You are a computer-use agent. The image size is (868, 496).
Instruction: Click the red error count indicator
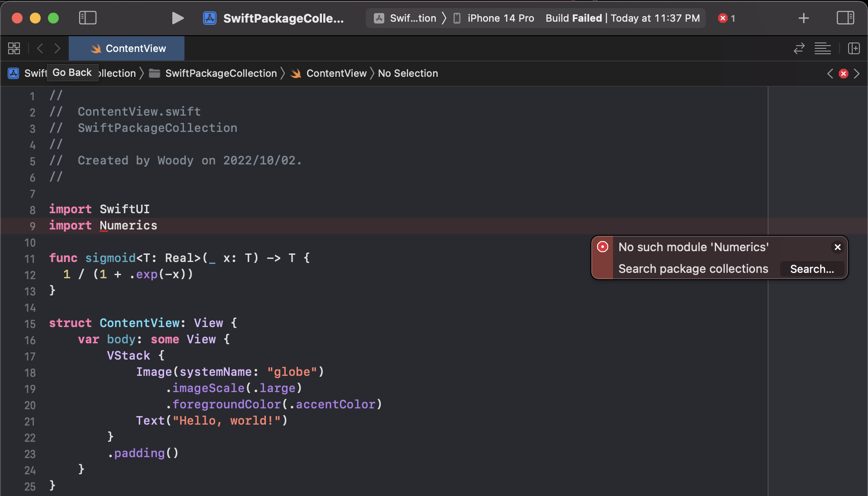[x=726, y=18]
